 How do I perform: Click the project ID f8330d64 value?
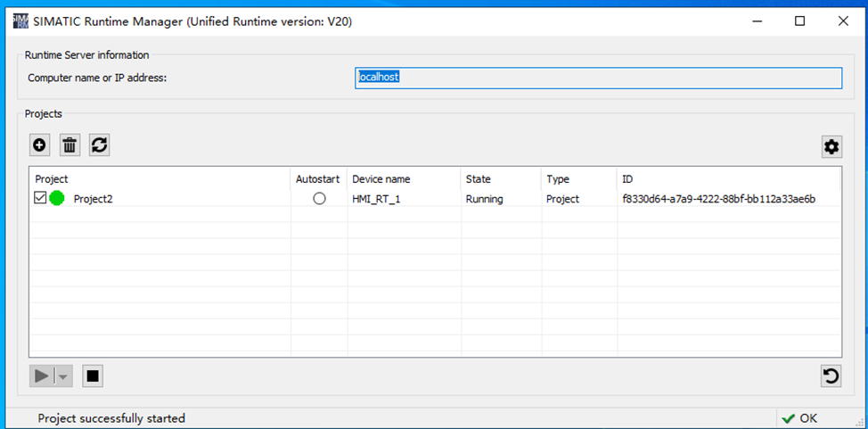[x=718, y=199]
